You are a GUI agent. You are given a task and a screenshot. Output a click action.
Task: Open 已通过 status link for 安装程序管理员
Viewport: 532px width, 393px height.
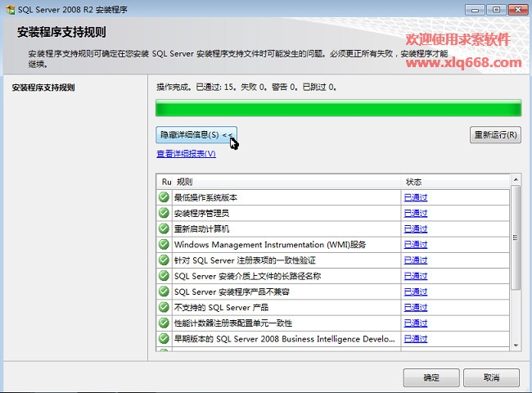tap(416, 213)
